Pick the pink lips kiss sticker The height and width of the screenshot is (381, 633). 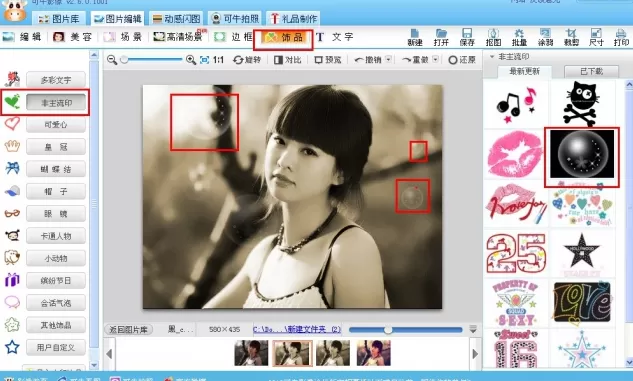(x=515, y=155)
